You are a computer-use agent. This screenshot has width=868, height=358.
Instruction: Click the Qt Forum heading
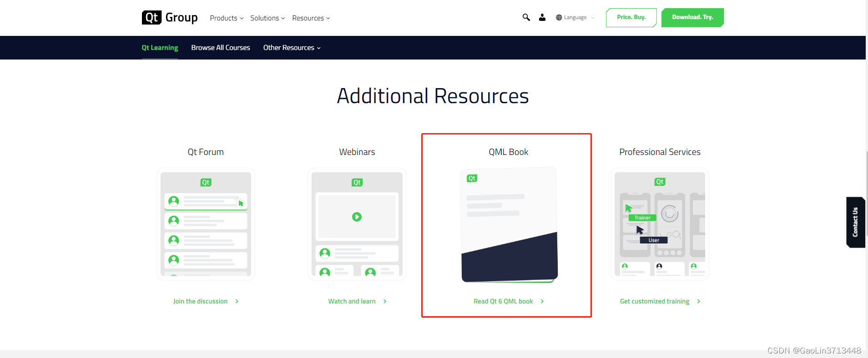click(x=206, y=152)
